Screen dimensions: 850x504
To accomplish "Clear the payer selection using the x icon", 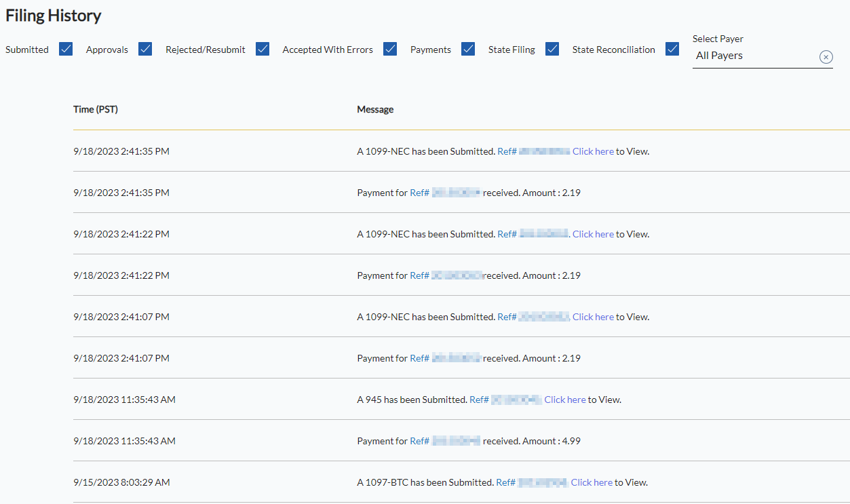I will [826, 57].
